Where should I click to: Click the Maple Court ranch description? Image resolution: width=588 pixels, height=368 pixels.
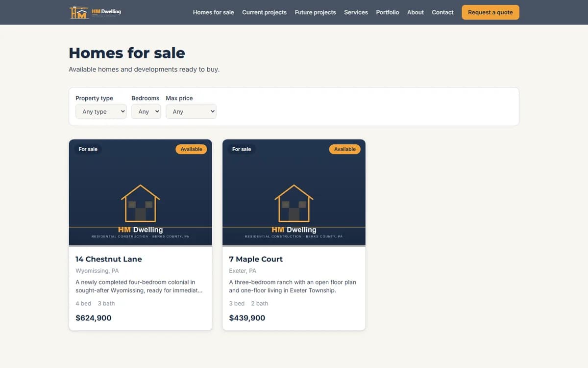pyautogui.click(x=293, y=286)
